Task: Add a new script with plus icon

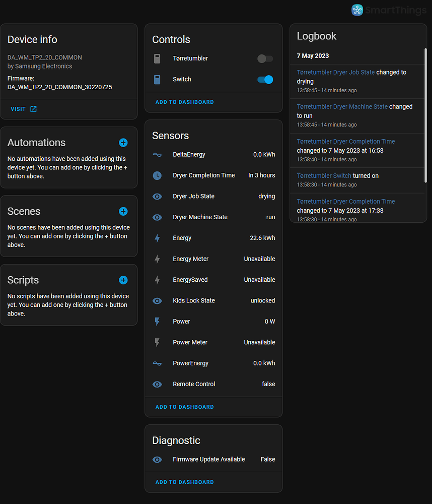Action: coord(123,280)
